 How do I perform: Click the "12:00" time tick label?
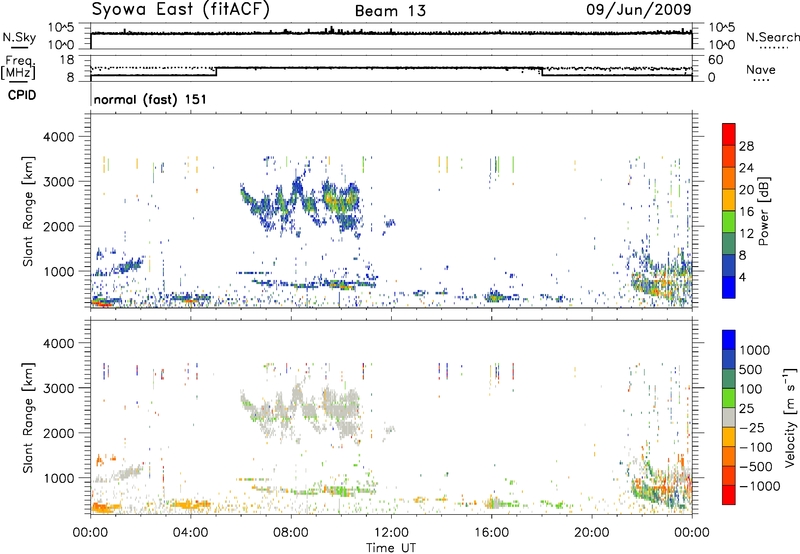pos(391,533)
